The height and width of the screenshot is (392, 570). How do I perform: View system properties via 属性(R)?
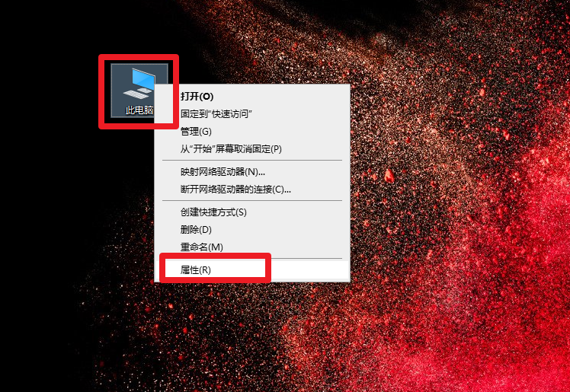click(252, 269)
